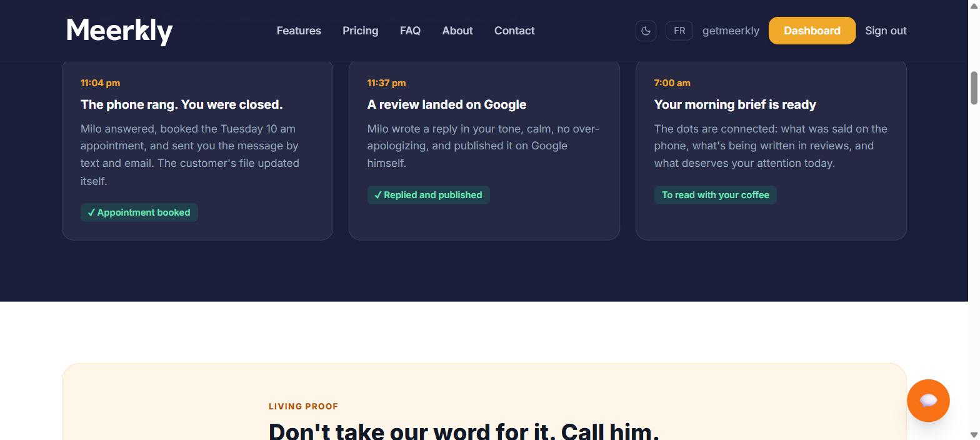Screen dimensions: 980x440
Task: Open the Features menu item
Action: pyautogui.click(x=299, y=31)
